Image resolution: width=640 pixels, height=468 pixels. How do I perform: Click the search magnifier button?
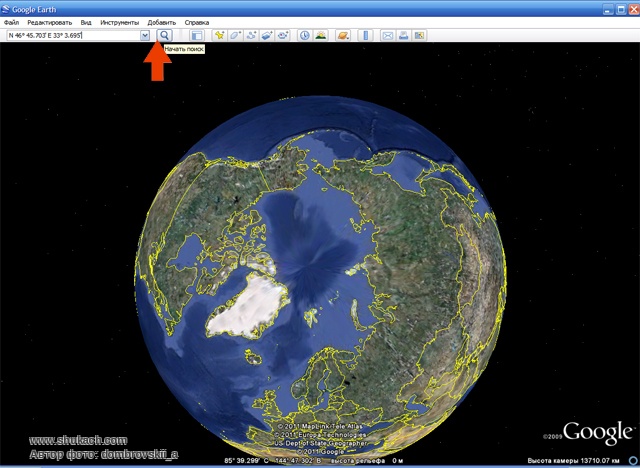point(164,35)
